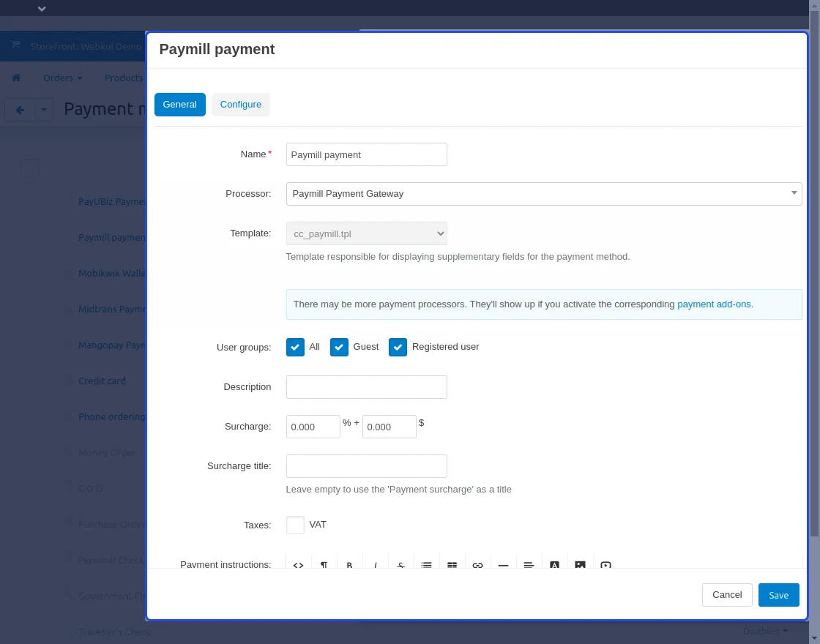Open Mobikwik Wallet in the background list
This screenshot has width=820, height=644.
[112, 274]
